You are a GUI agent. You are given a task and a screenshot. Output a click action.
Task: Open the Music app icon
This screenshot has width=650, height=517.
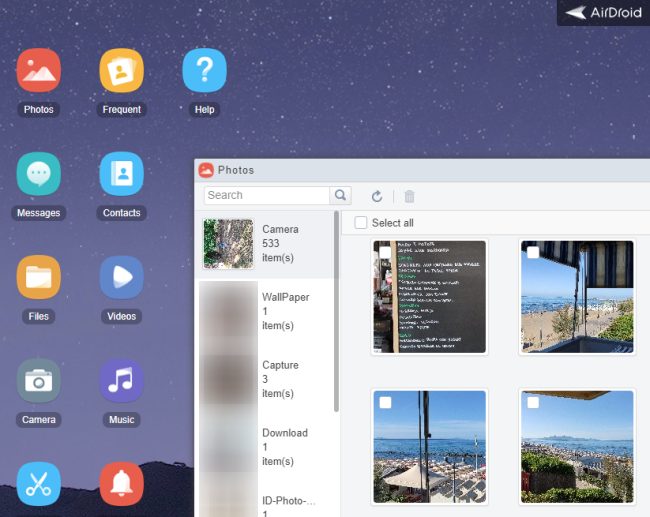coord(121,381)
